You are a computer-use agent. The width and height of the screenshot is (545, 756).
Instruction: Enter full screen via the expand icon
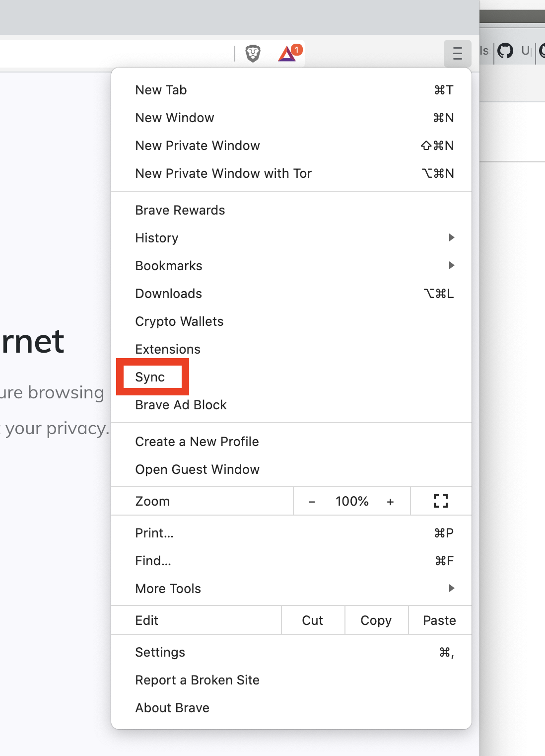pos(440,501)
